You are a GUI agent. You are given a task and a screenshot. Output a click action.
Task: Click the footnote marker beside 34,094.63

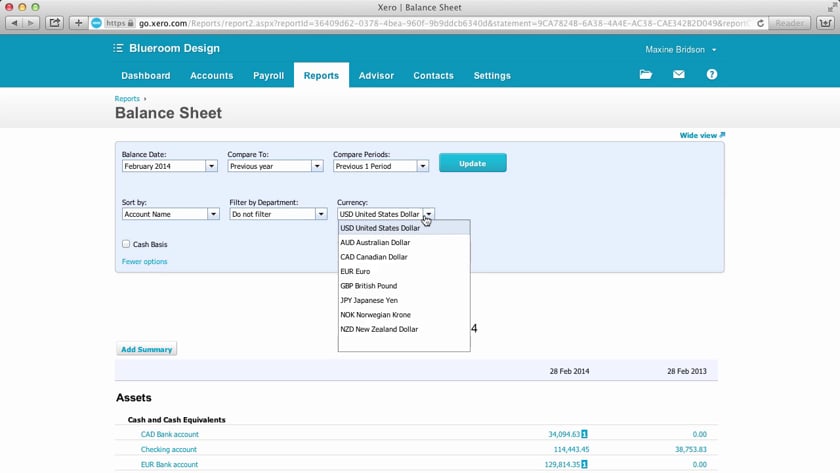pyautogui.click(x=584, y=434)
